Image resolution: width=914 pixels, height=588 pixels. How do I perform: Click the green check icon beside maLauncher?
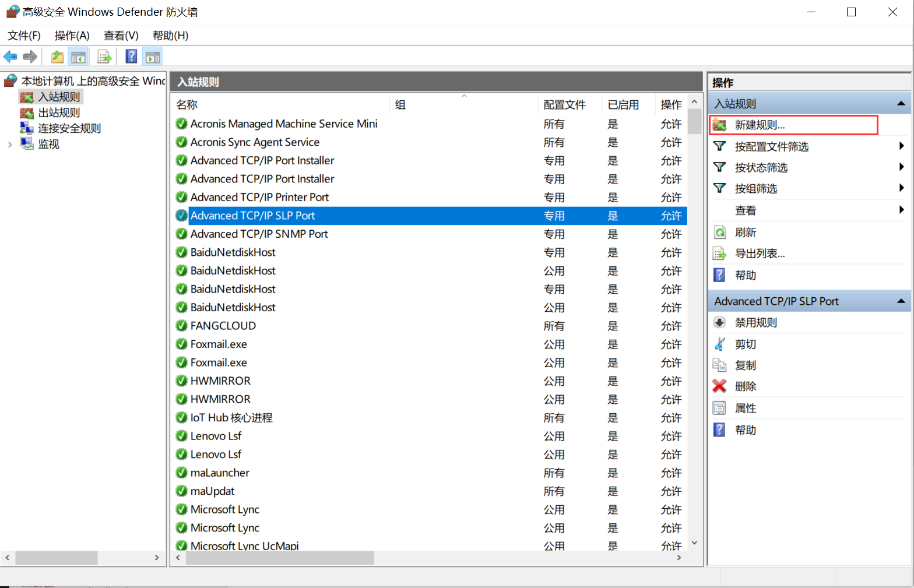[x=181, y=473]
